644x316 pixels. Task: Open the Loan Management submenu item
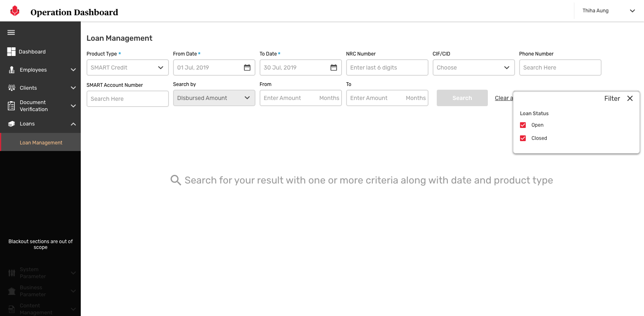(40, 142)
